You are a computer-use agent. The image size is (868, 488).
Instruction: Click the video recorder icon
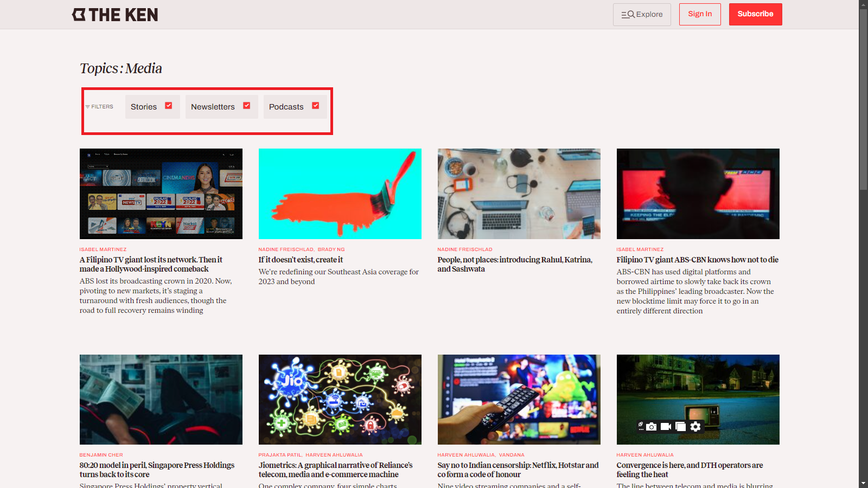[x=666, y=427]
